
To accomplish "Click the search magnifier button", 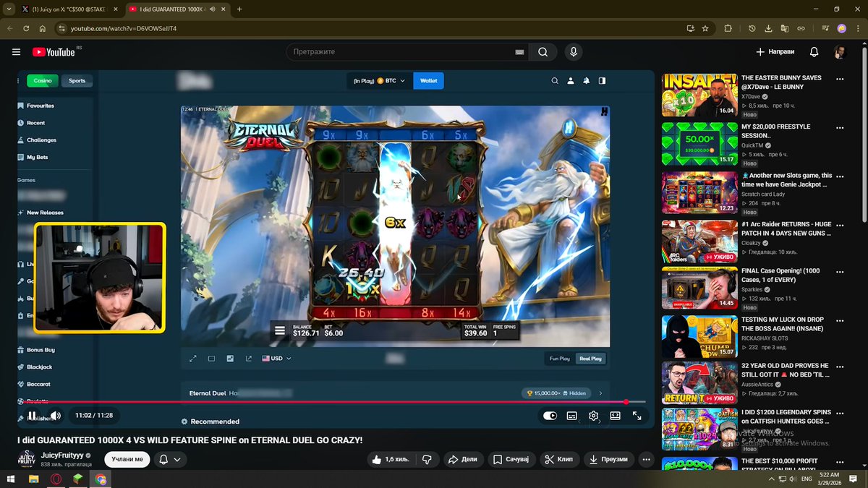I will coord(542,52).
